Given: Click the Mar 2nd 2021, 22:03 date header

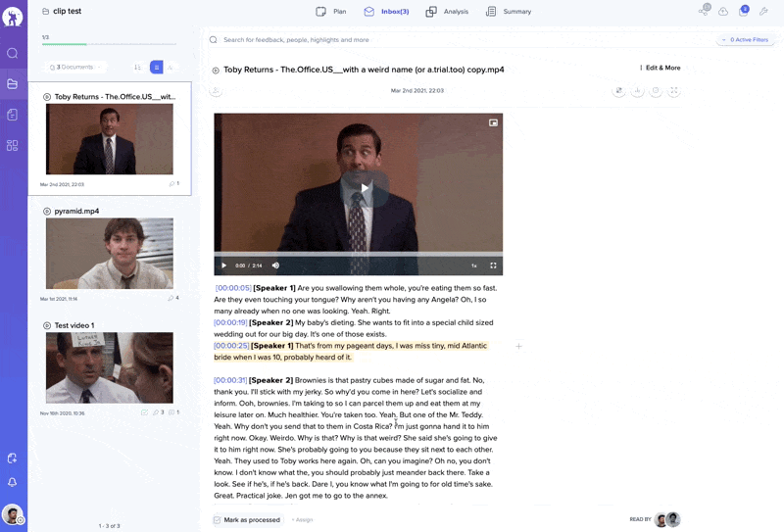Looking at the screenshot, I should click(417, 90).
